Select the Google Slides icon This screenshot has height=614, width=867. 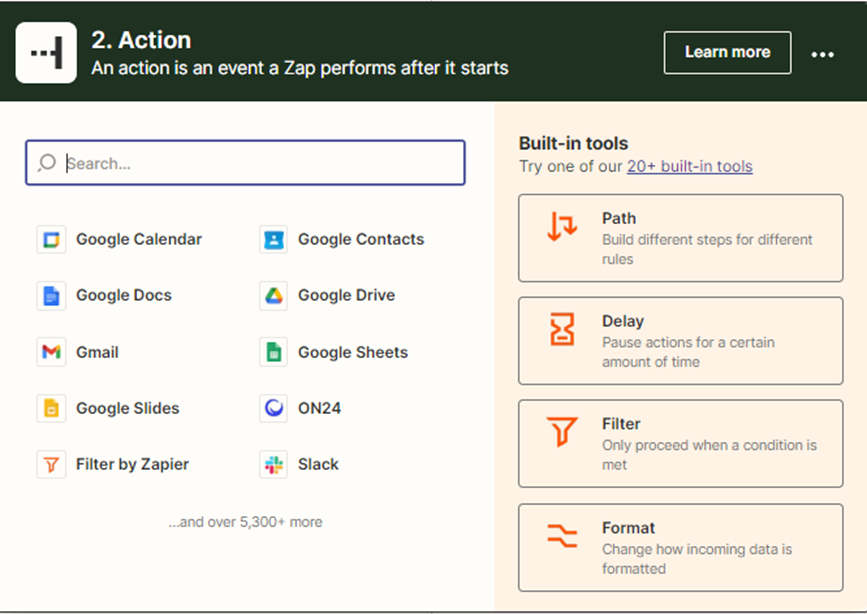click(x=51, y=408)
